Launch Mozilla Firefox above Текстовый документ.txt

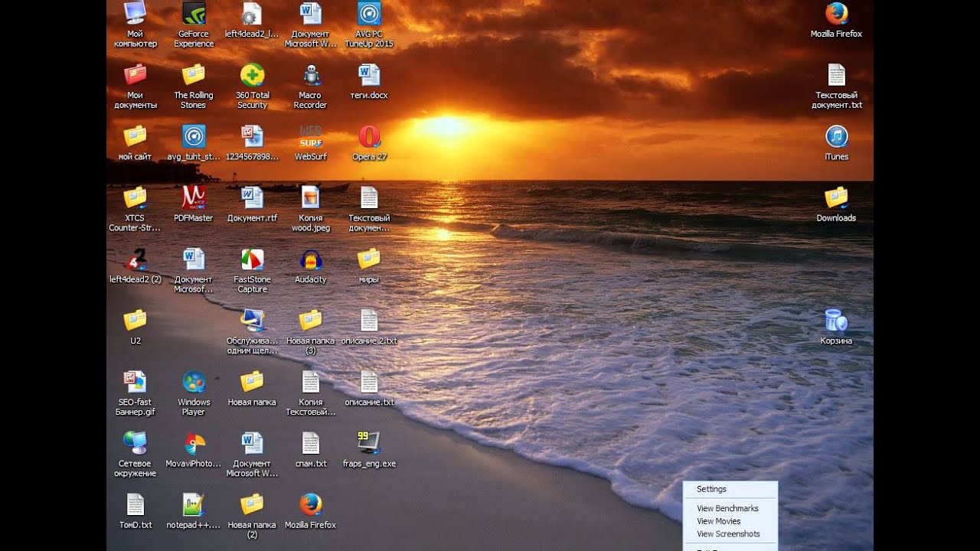[836, 21]
